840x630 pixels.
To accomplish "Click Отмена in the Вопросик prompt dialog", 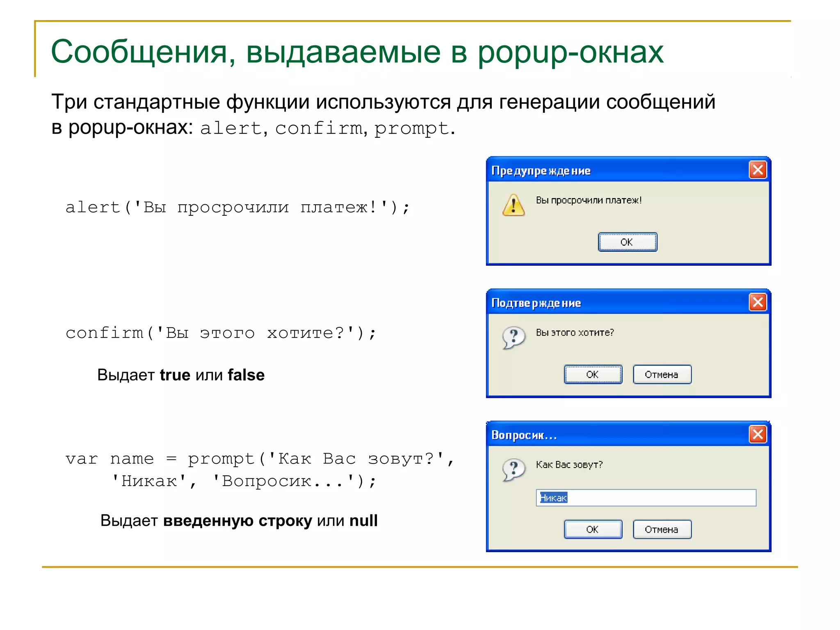I will tap(662, 529).
